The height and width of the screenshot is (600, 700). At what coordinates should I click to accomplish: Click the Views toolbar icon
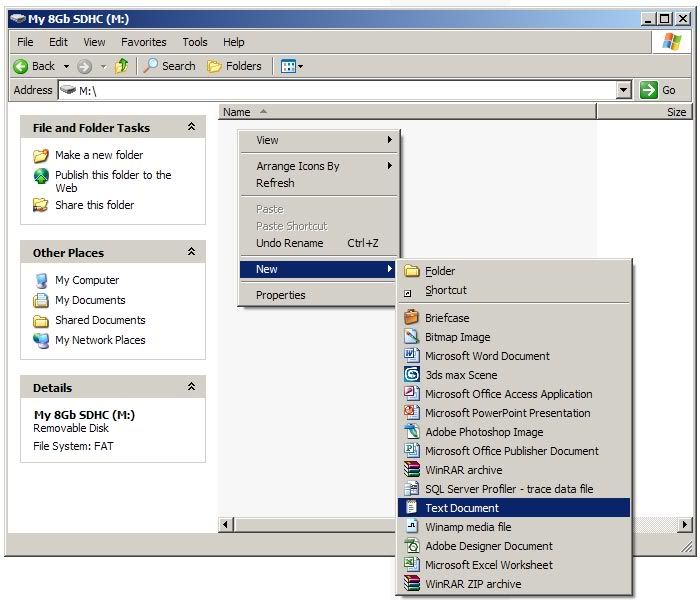[288, 67]
